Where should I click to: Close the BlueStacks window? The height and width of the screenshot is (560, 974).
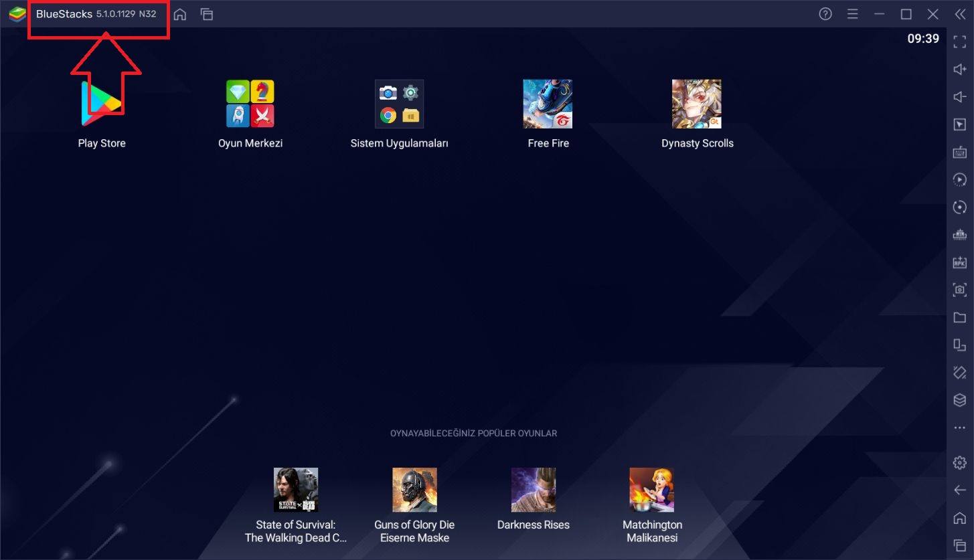pyautogui.click(x=933, y=14)
